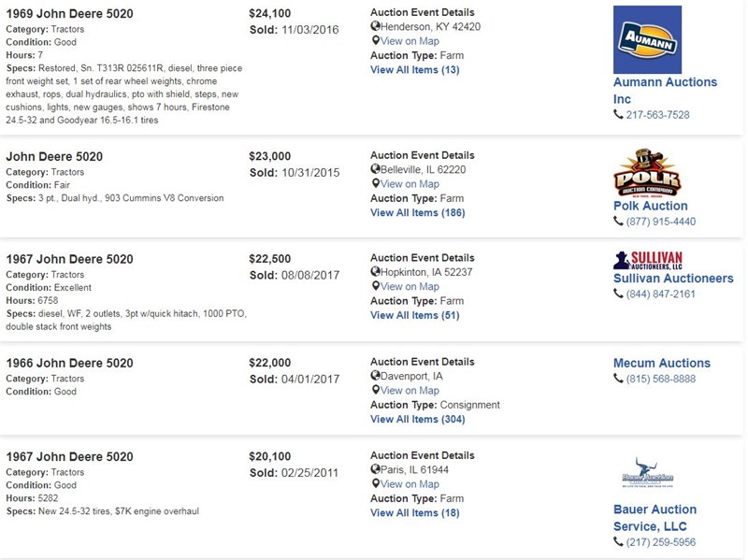Click the Aumann Auctions logo image
The image size is (748, 560).
(x=647, y=39)
